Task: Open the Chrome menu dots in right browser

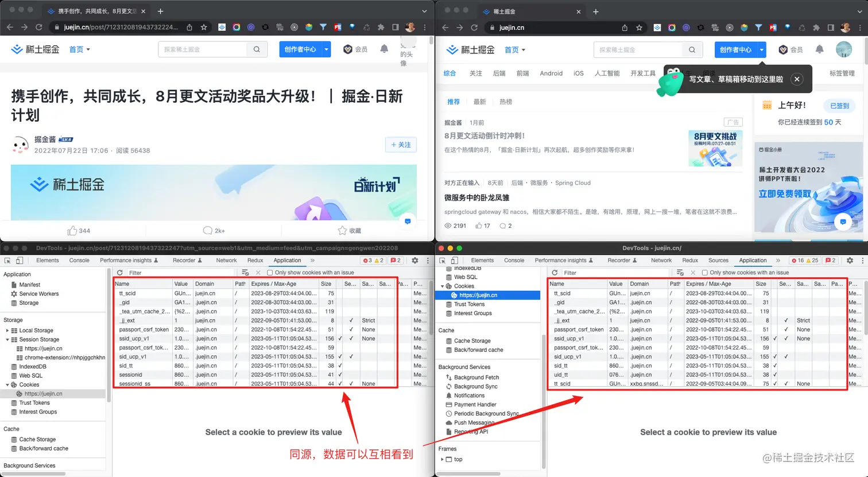Action: tap(859, 27)
